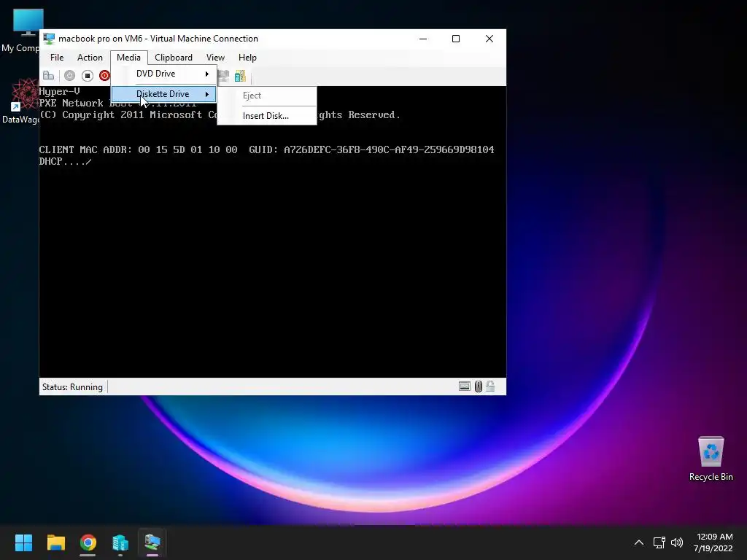Click the keyboard indicator in the status bar

tap(465, 386)
